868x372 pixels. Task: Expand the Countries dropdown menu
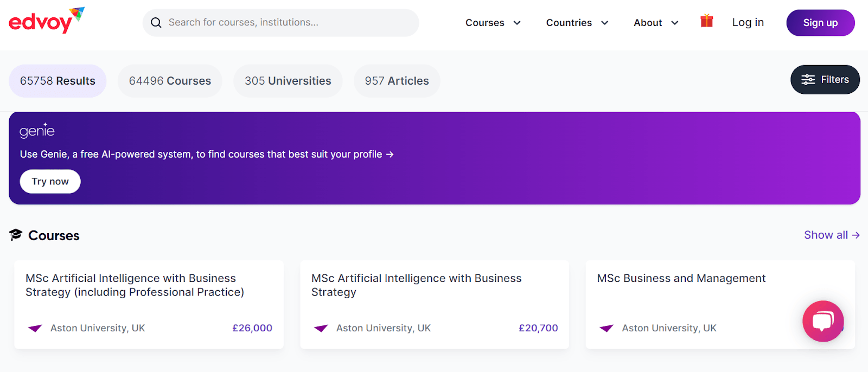pyautogui.click(x=577, y=23)
